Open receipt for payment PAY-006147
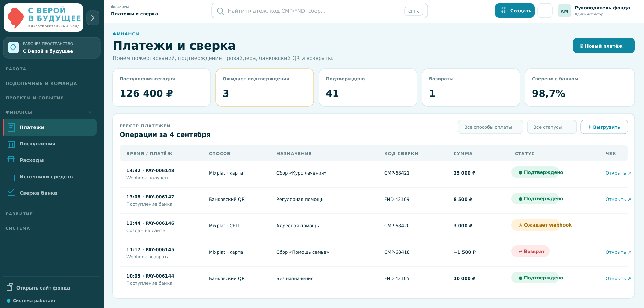Image resolution: width=644 pixels, height=308 pixels. click(x=618, y=200)
